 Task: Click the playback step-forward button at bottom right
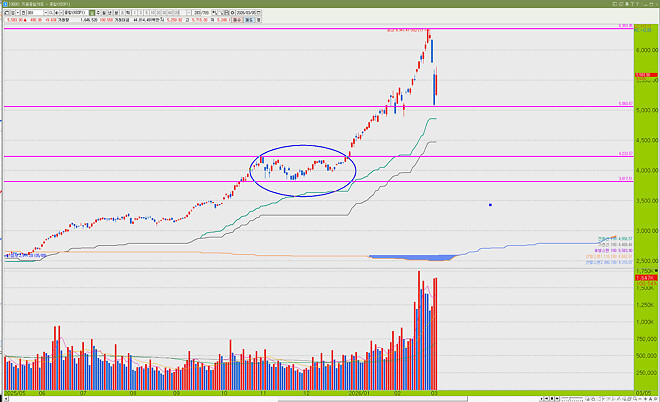click(557, 399)
